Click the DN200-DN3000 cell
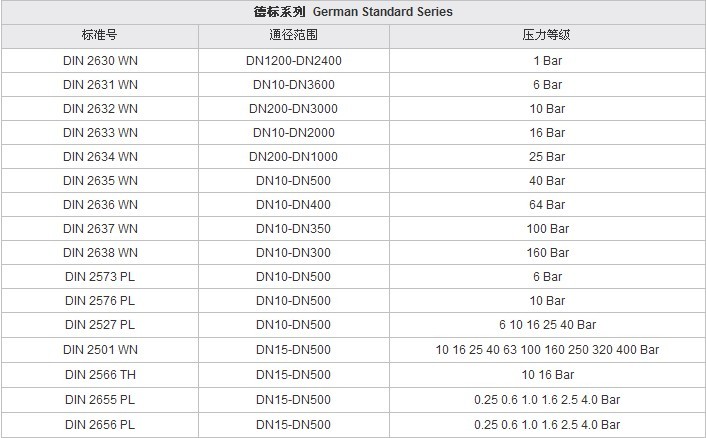This screenshot has height=438, width=706. (x=293, y=108)
